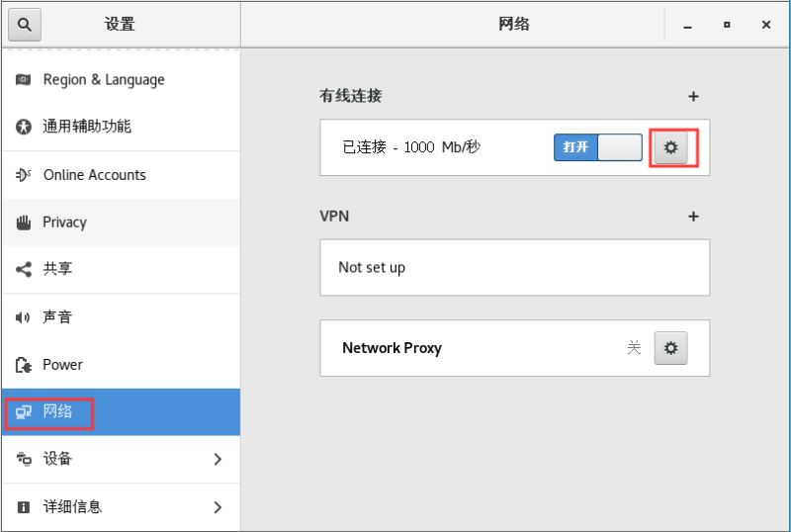Select 网络 in the settings sidebar
Image resolution: width=791 pixels, height=532 pixels.
coord(57,411)
